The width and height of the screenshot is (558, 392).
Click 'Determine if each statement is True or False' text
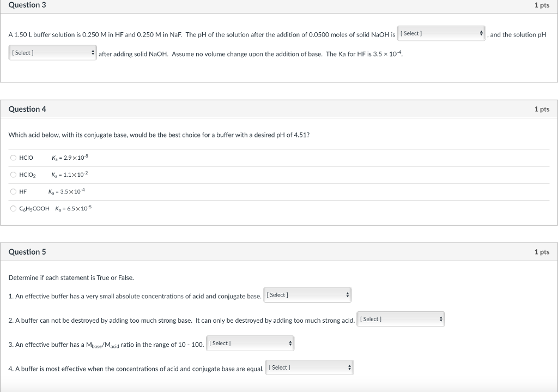[71, 278]
